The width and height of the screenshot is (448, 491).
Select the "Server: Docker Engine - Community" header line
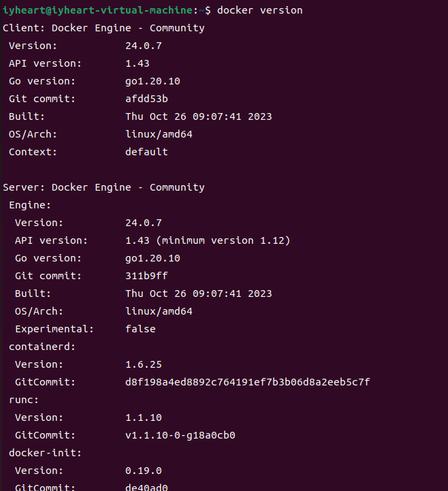pyautogui.click(x=103, y=187)
